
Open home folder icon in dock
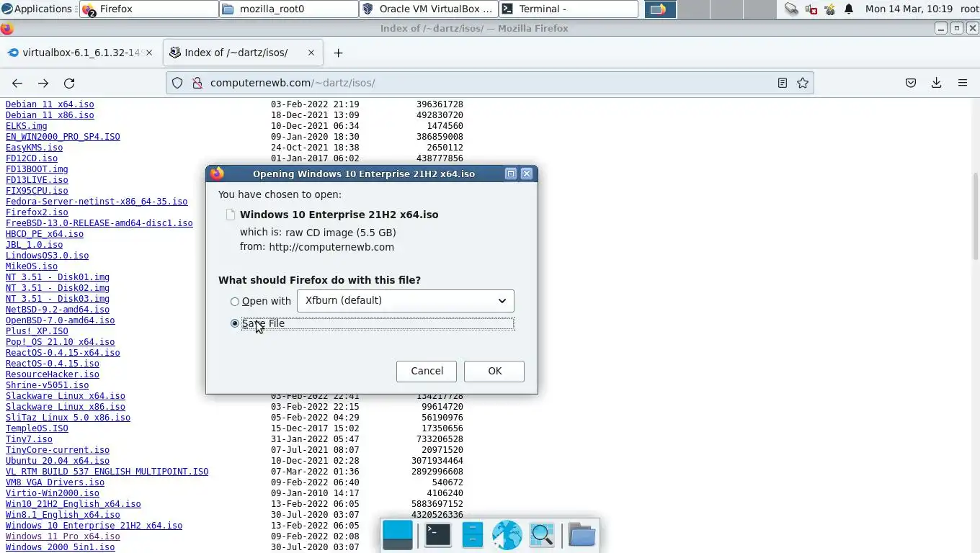pos(582,535)
